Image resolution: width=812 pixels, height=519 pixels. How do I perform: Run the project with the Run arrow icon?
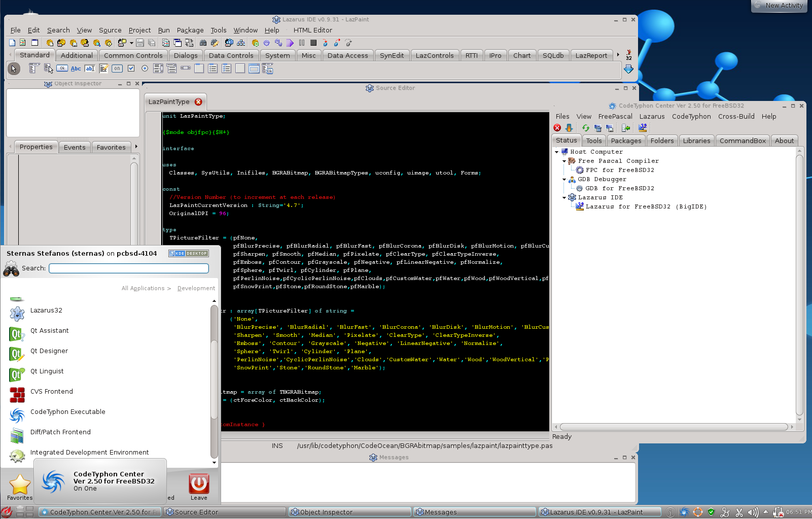(x=290, y=43)
